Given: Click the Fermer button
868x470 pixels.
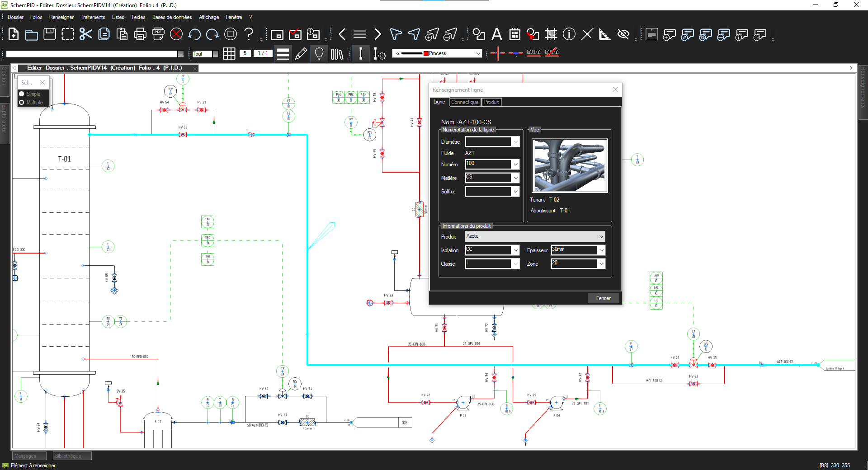Looking at the screenshot, I should [x=603, y=298].
